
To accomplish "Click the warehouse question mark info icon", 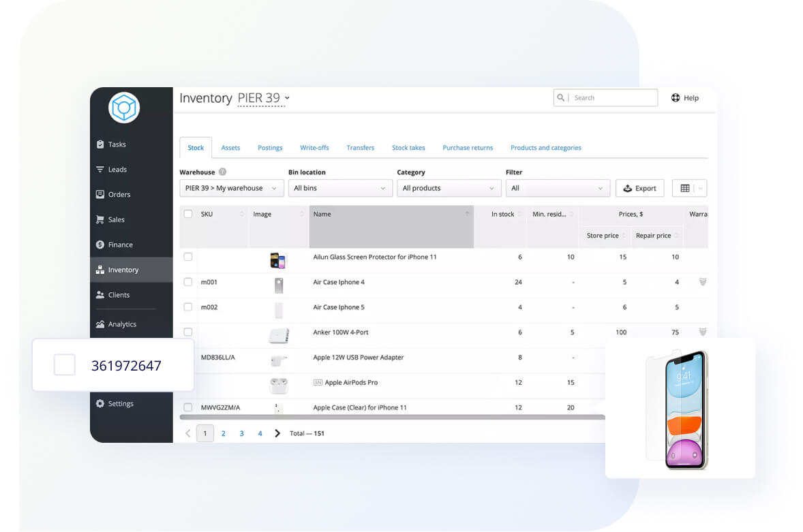I will pyautogui.click(x=222, y=172).
